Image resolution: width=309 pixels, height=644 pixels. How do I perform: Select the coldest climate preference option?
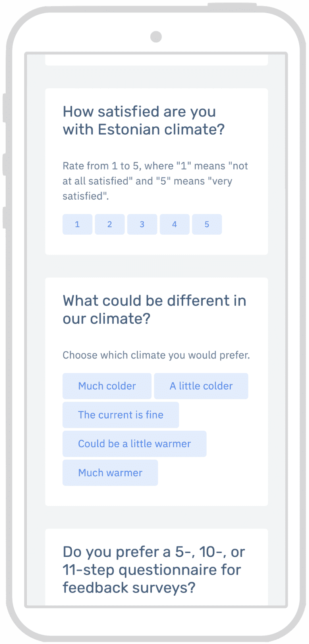[x=107, y=386]
